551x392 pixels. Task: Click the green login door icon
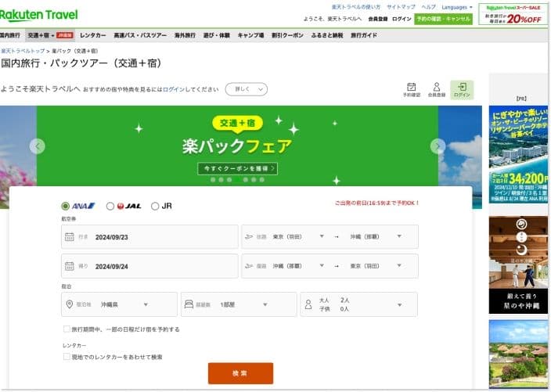[x=462, y=87]
